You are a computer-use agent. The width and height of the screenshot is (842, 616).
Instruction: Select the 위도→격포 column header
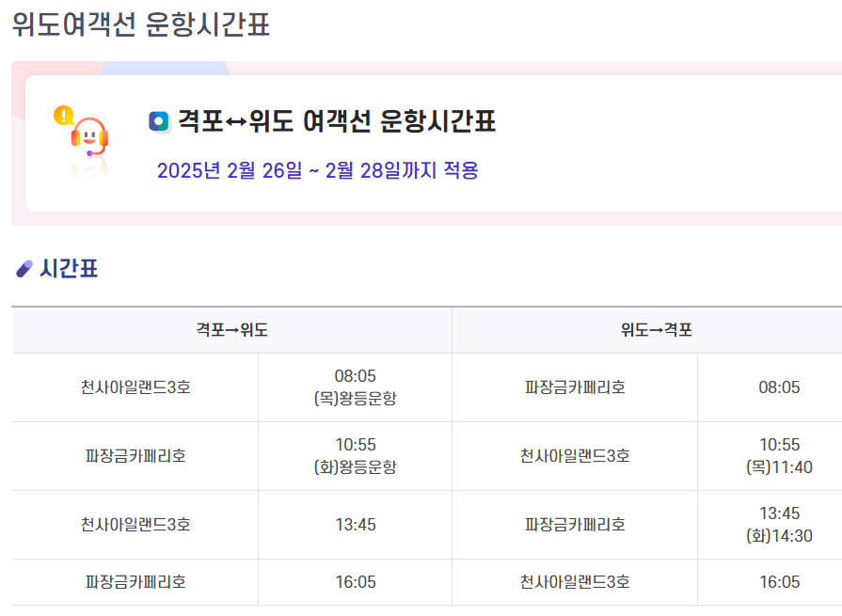tap(657, 329)
